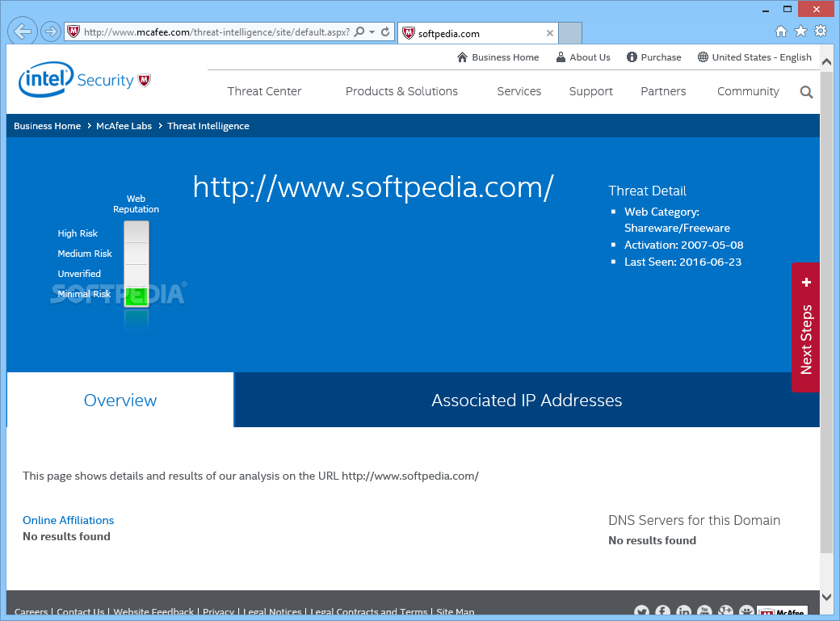Click the Facebook icon in footer

point(662,611)
